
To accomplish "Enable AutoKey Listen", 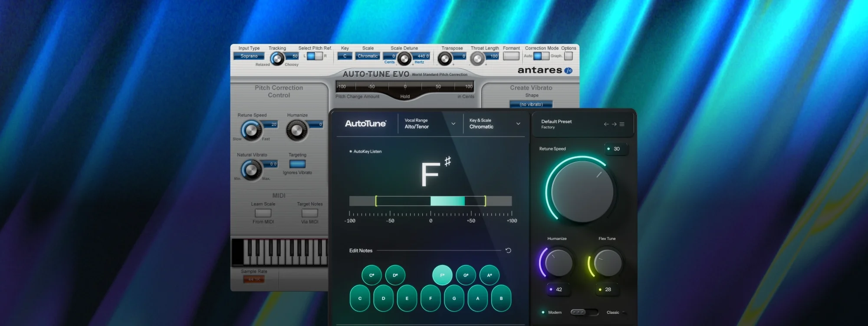I will tap(365, 151).
